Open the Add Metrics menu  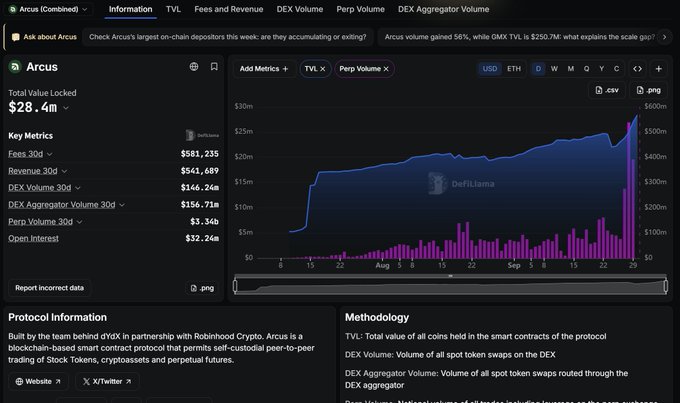pos(264,69)
